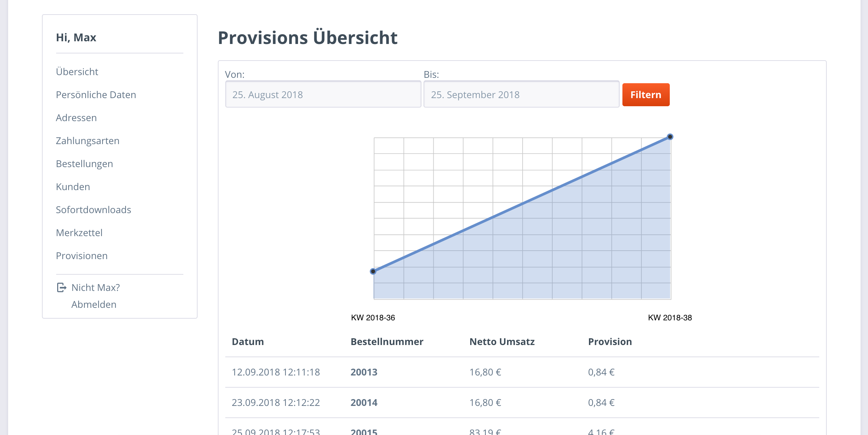868x435 pixels.
Task: Apply the date range with Filtern
Action: point(646,95)
